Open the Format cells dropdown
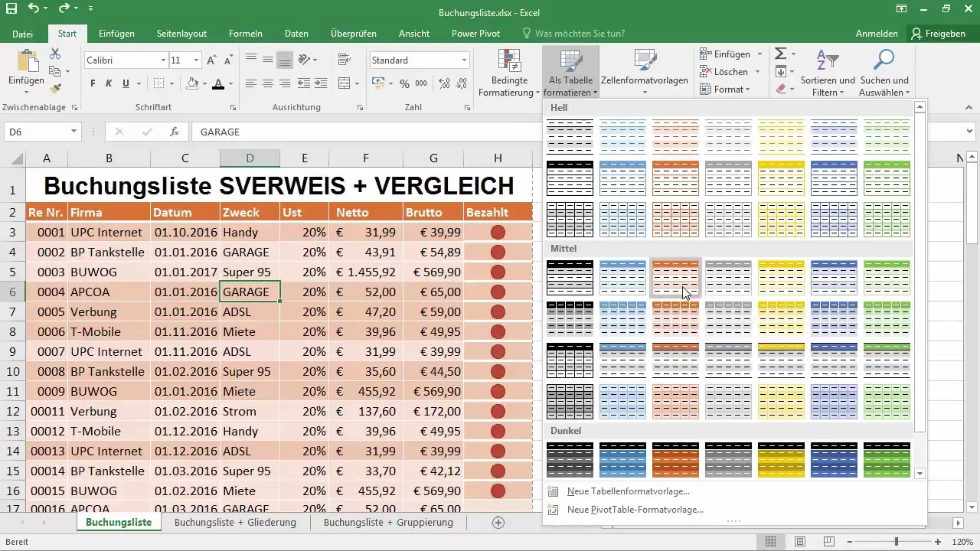The image size is (980, 551). [x=727, y=90]
